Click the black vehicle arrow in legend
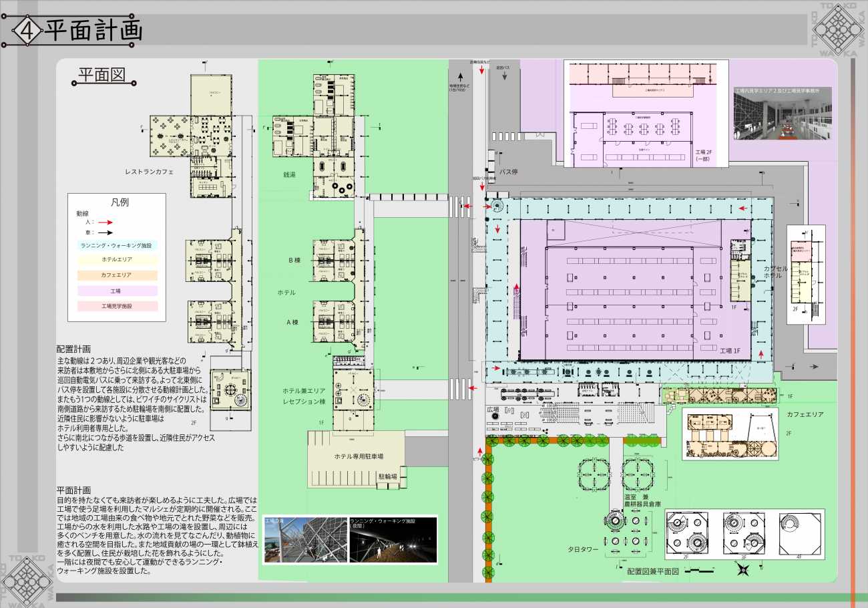 pyautogui.click(x=103, y=233)
